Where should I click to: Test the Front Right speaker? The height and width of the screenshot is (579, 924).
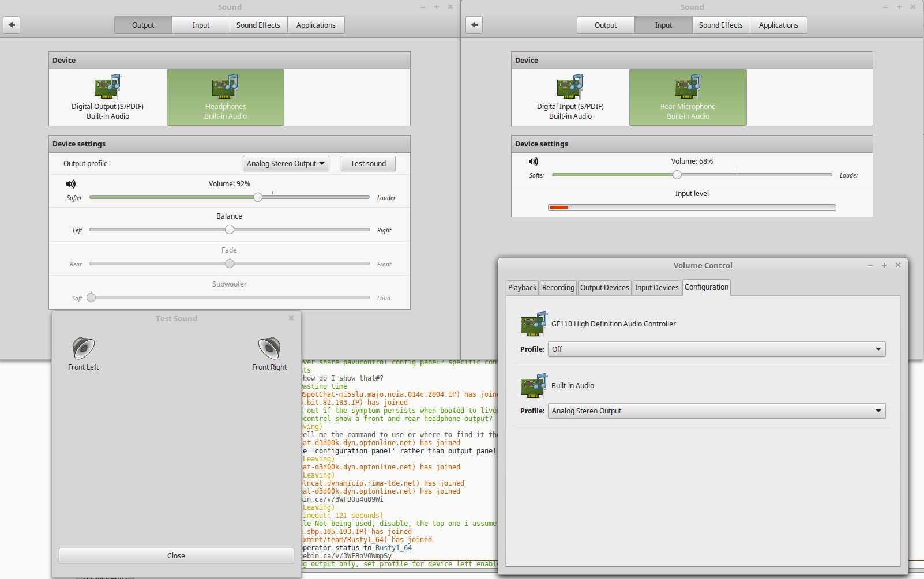coord(269,354)
